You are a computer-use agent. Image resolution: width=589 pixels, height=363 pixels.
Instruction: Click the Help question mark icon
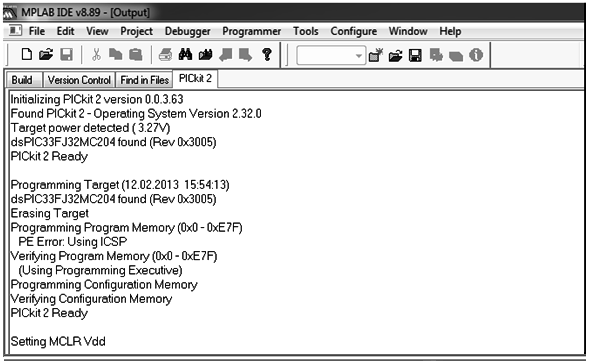267,55
